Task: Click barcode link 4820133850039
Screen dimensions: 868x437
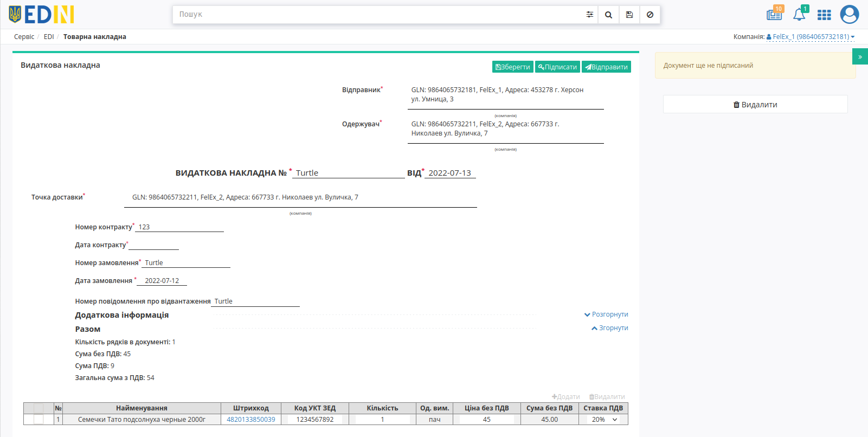Action: pyautogui.click(x=251, y=420)
